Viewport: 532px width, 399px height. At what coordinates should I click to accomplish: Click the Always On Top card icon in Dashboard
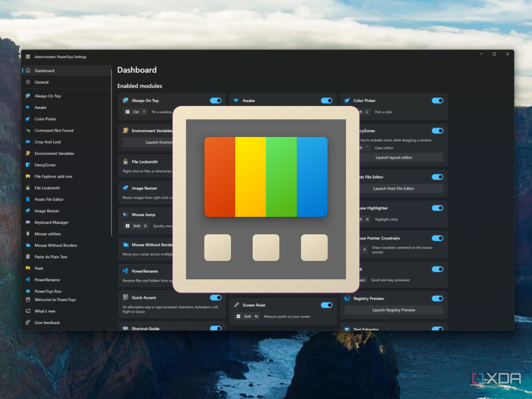point(125,100)
